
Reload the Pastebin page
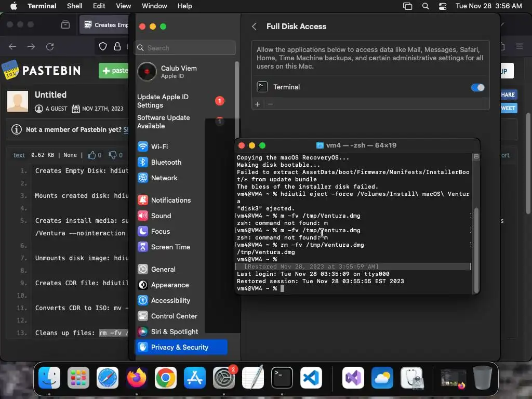click(50, 46)
